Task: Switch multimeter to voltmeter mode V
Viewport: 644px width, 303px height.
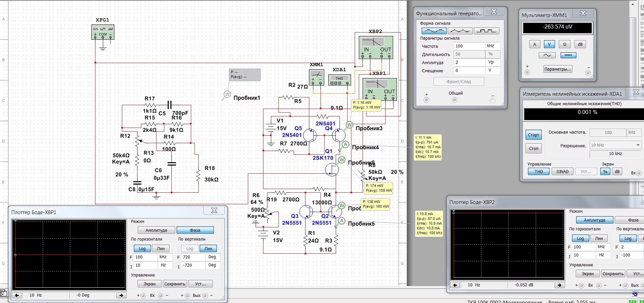Action: click(549, 44)
